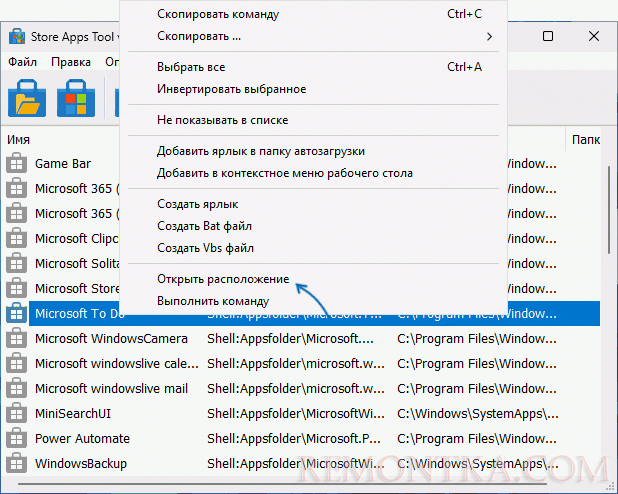The image size is (618, 494).
Task: Click the horizontal scrollbar at the bottom
Action: (x=282, y=484)
